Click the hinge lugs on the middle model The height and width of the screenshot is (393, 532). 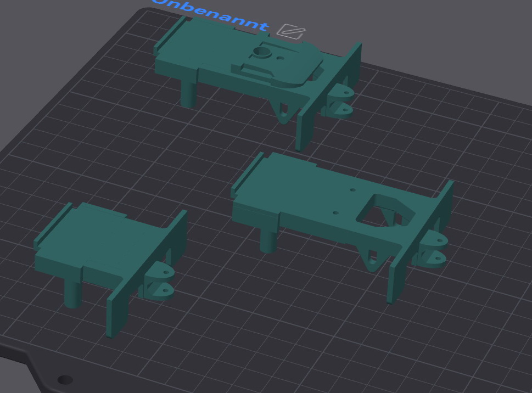coord(433,249)
